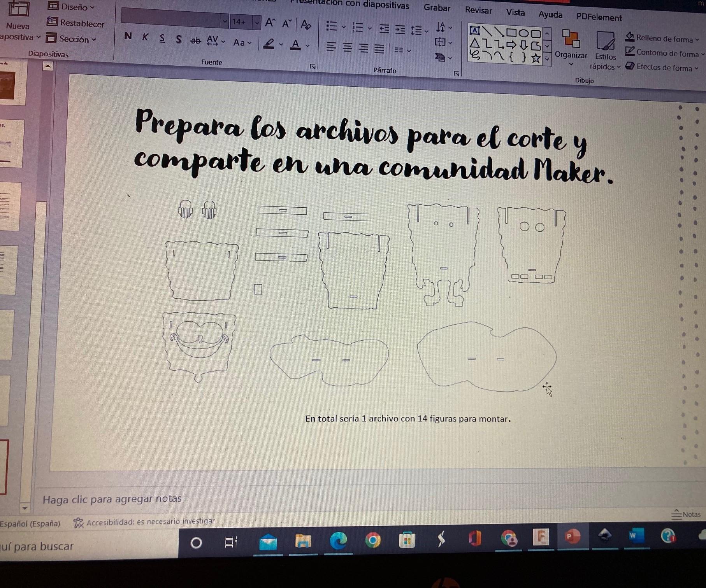Click the Notas button in status bar

coord(686,514)
